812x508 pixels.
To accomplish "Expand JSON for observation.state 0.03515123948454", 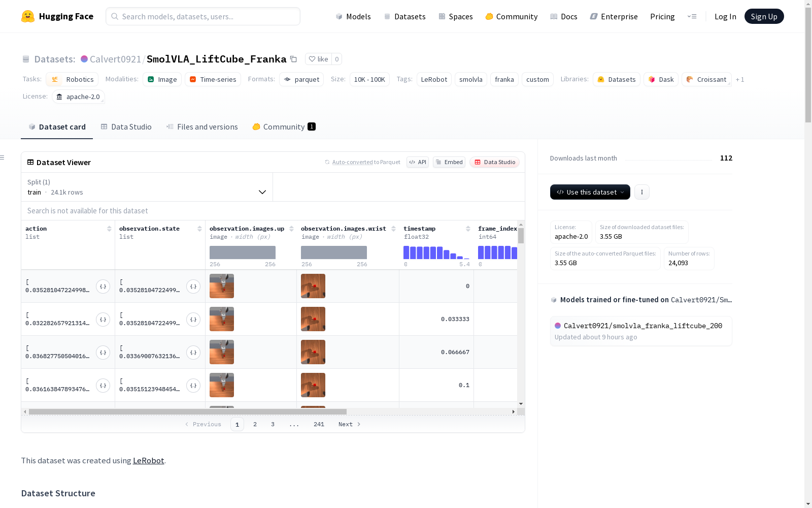I will 193,386.
